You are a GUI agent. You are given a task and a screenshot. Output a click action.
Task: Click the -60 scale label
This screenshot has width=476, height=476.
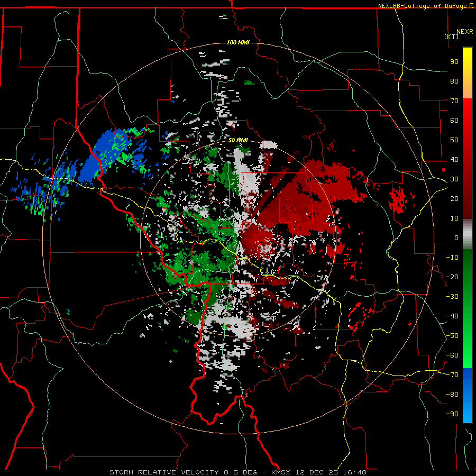click(452, 355)
